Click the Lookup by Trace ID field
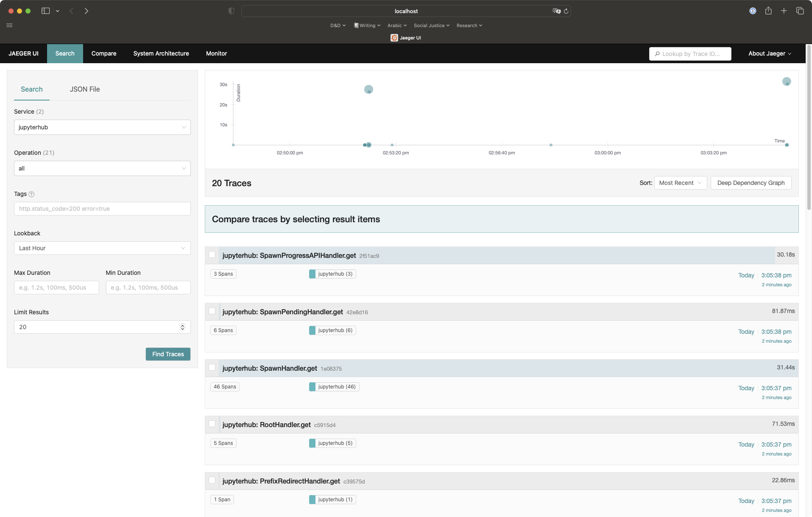Image resolution: width=812 pixels, height=517 pixels. point(690,54)
